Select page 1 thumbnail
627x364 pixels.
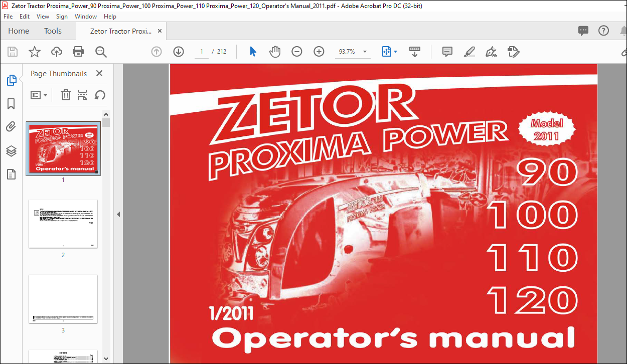click(63, 148)
